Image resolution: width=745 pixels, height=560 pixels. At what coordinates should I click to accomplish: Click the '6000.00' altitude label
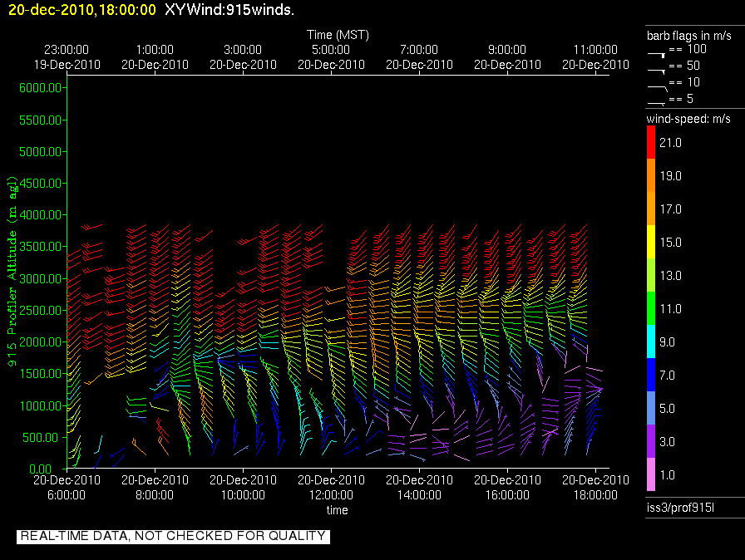[40, 88]
